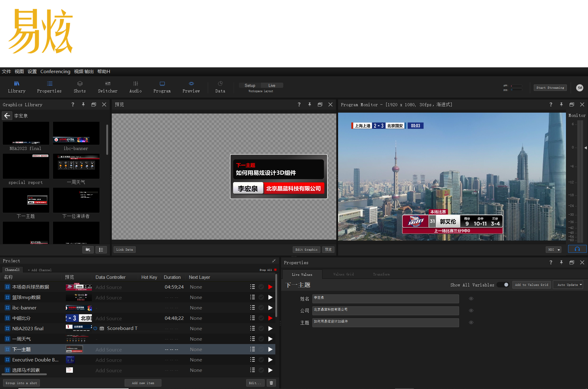This screenshot has height=389, width=588.
Task: Click the headphone monitor icon
Action: [x=577, y=249]
